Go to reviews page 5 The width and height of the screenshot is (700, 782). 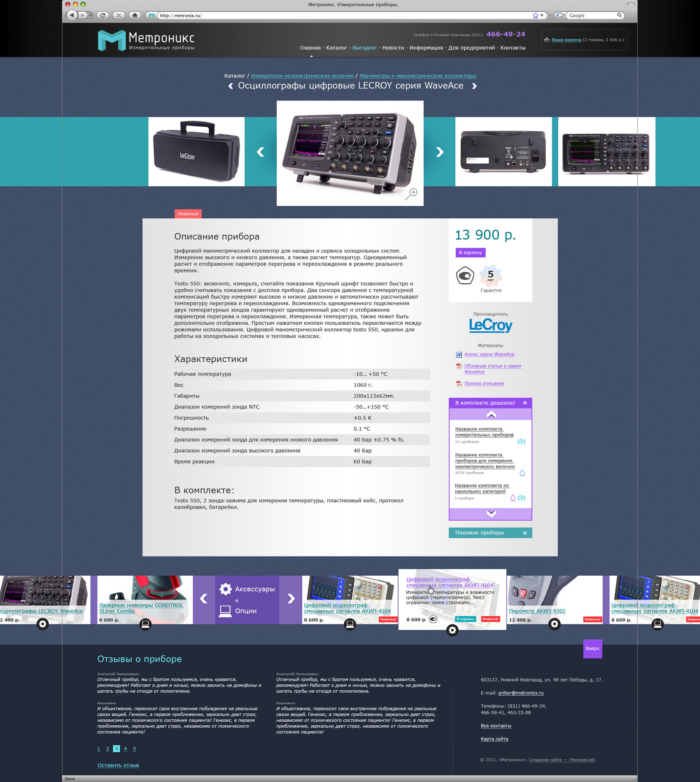tap(134, 749)
